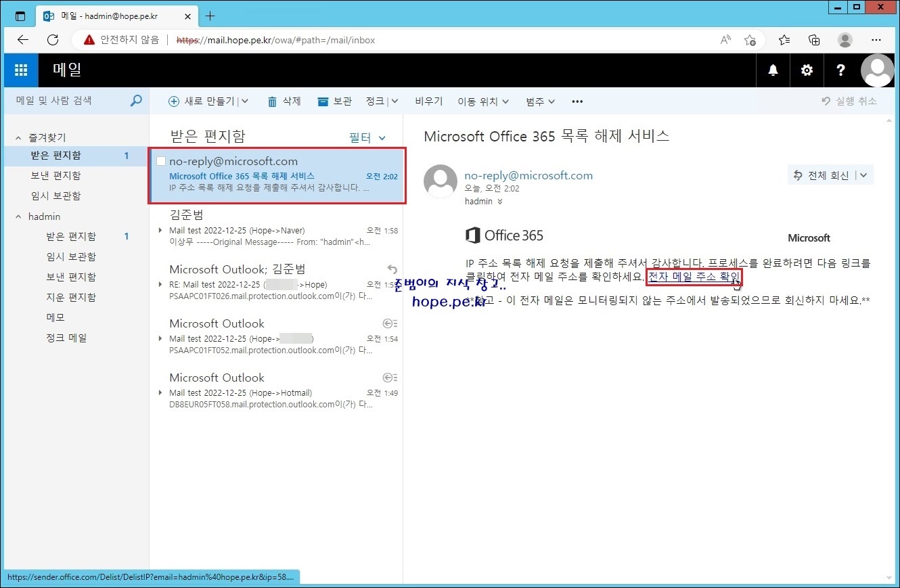Click 실행 취소 undo button
Viewport: 900px width, 588px height.
click(849, 101)
